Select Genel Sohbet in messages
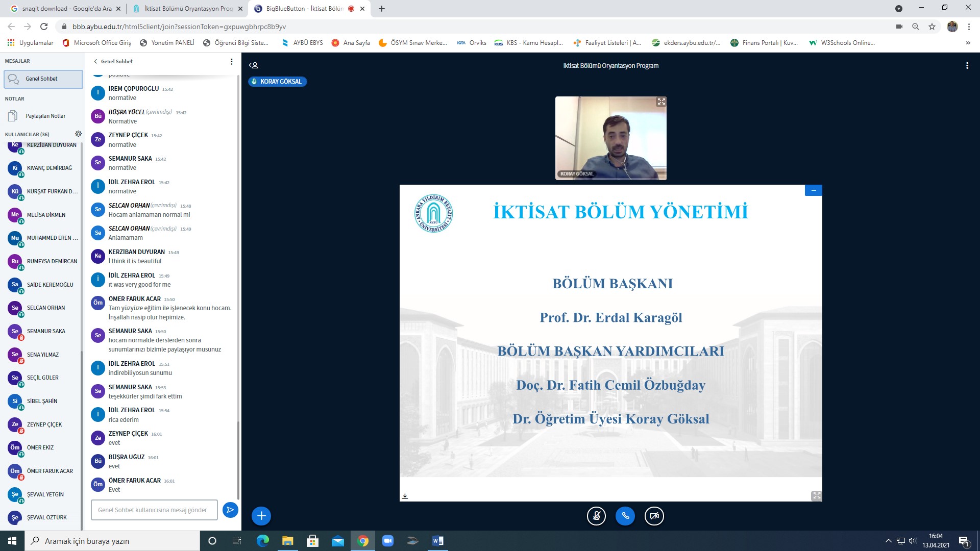 (43, 79)
